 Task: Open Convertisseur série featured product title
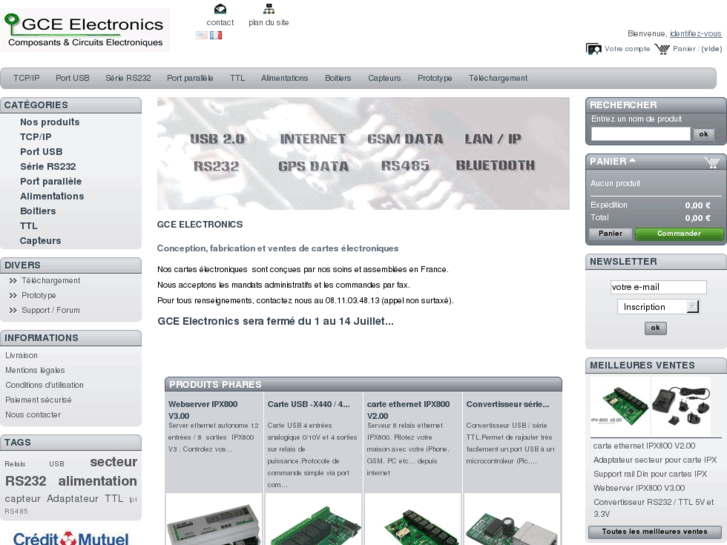click(508, 404)
